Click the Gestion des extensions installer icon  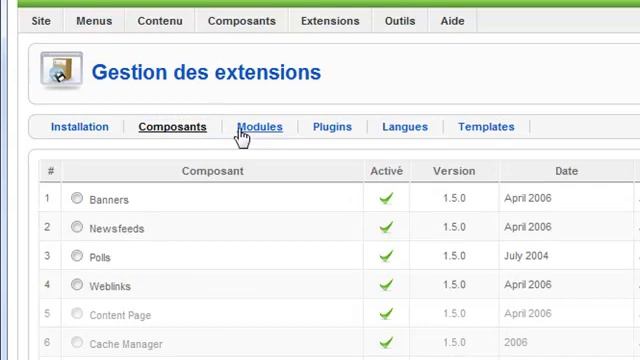coord(62,70)
